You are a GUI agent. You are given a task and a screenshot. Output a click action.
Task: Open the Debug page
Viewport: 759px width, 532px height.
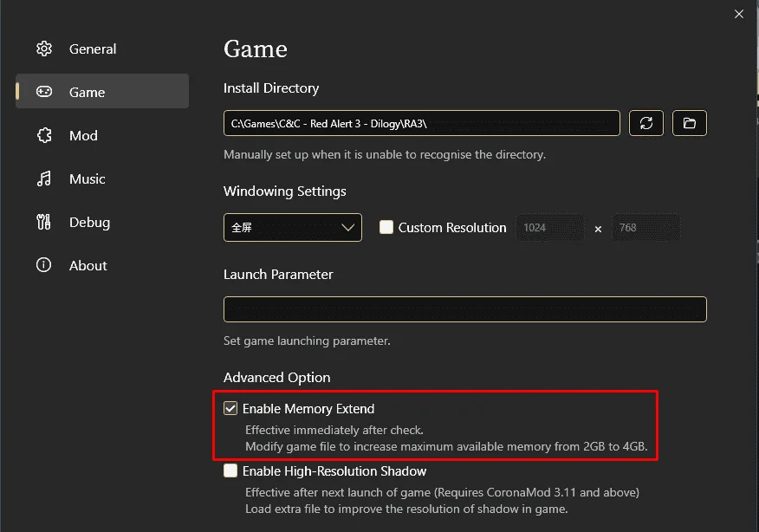click(102, 222)
